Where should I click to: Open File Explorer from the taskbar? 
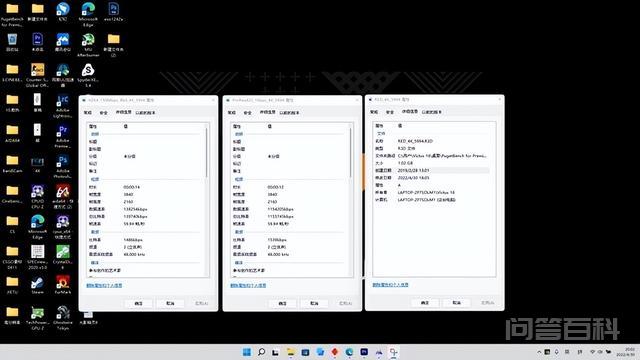(x=291, y=352)
